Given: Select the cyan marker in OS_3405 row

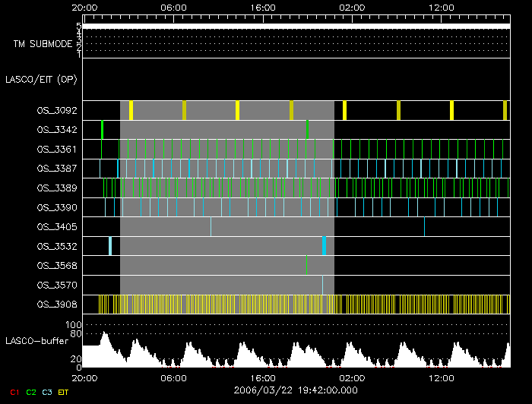Looking at the screenshot, I should [x=424, y=226].
